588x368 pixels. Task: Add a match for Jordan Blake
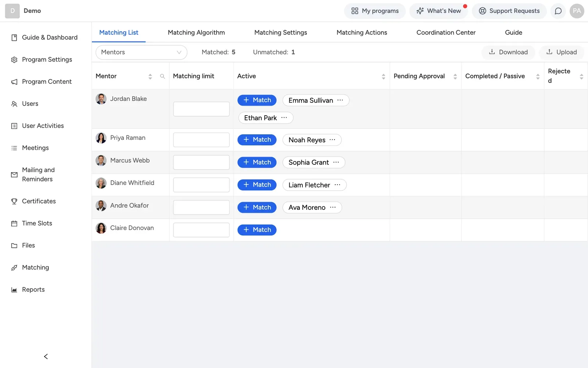257,100
